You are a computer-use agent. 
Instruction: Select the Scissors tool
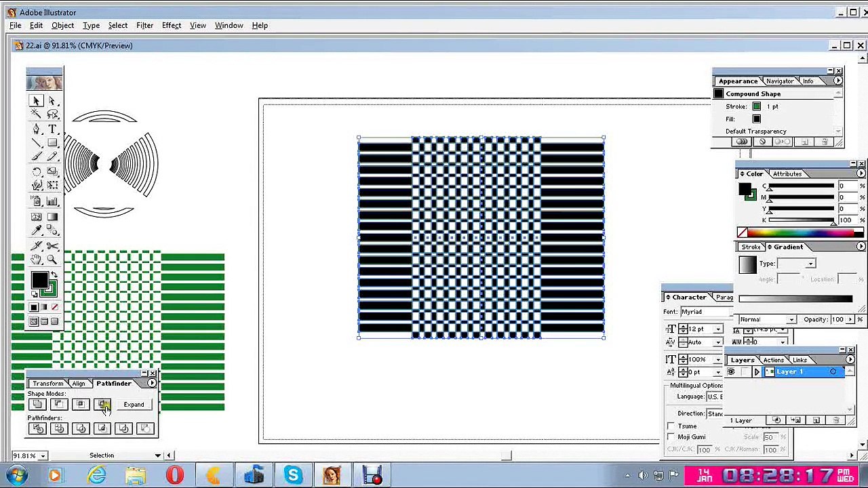click(52, 246)
